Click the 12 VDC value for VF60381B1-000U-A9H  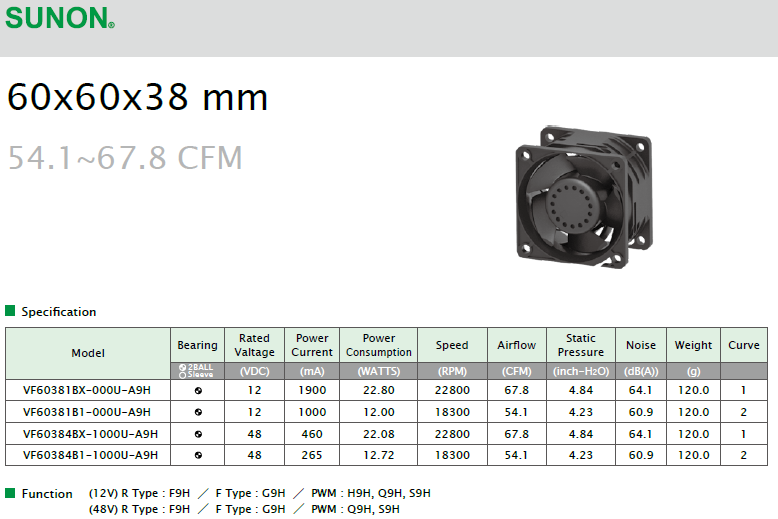pos(255,412)
